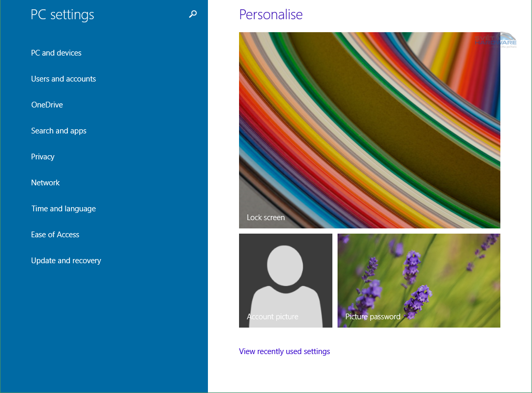Click the search magnifier icon

[x=193, y=15]
